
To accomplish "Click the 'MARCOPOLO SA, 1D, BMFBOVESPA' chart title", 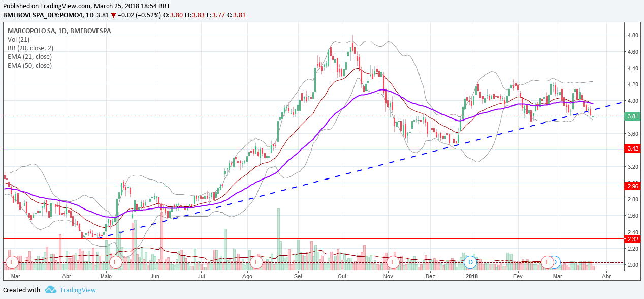I will click(x=59, y=31).
